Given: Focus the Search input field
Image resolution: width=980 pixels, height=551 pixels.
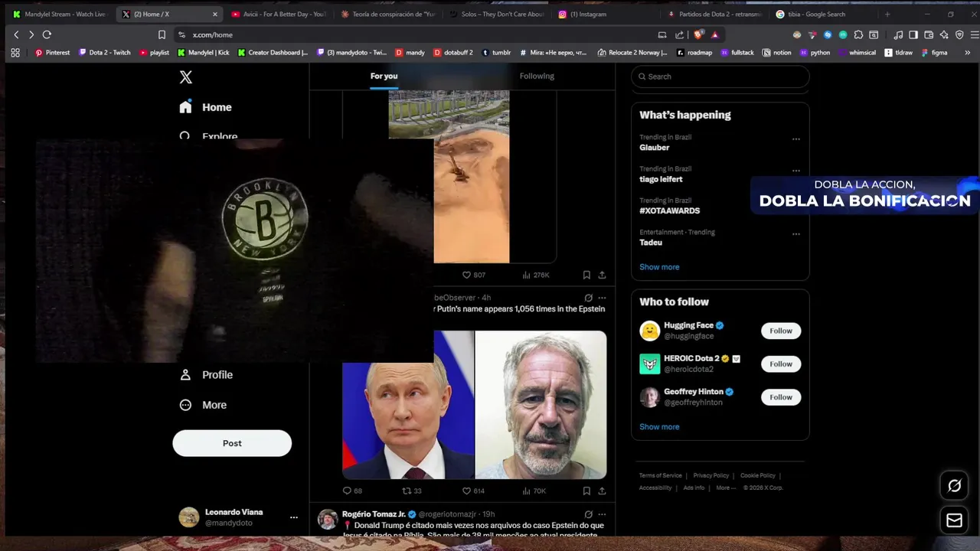Looking at the screenshot, I should tap(720, 77).
